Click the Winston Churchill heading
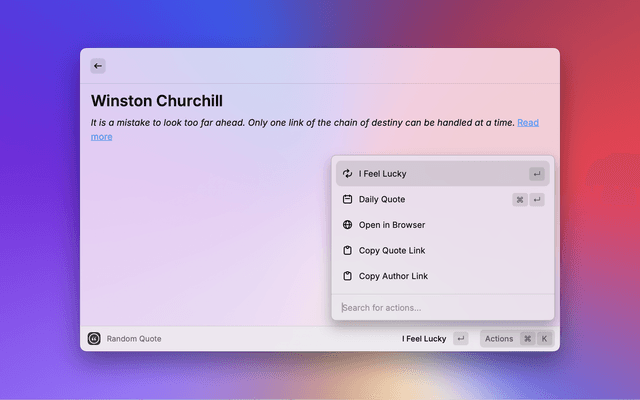 (156, 101)
